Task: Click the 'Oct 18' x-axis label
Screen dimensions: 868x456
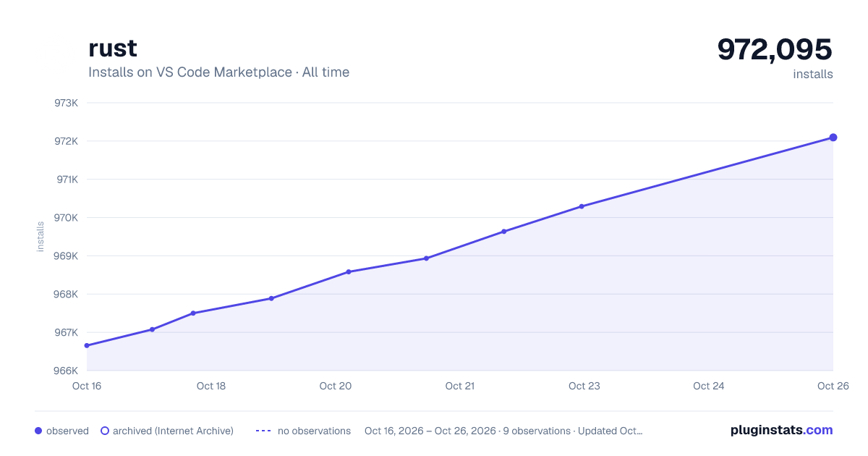Action: click(211, 386)
